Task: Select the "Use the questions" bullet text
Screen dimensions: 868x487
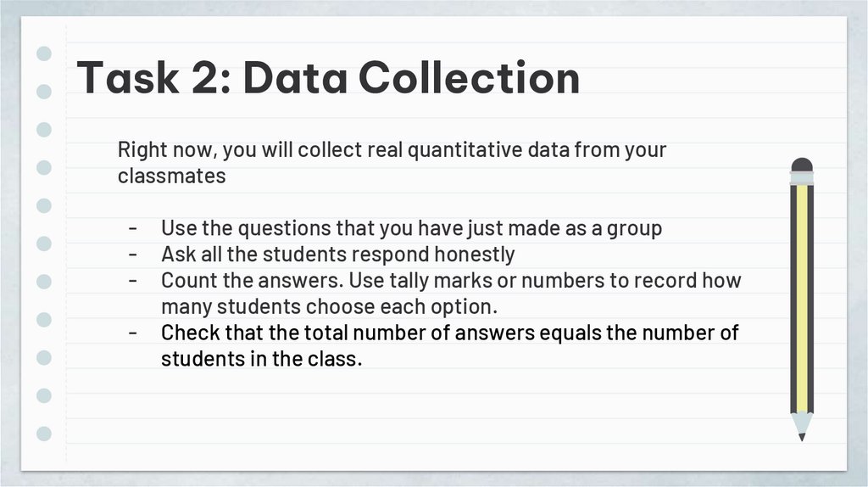Action: [x=411, y=229]
